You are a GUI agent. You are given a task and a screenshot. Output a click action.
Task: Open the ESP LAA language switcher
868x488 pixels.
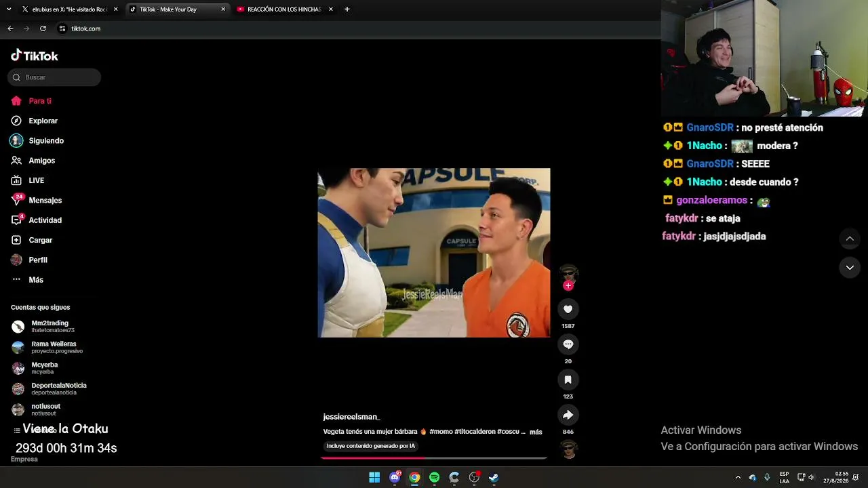[784, 477]
